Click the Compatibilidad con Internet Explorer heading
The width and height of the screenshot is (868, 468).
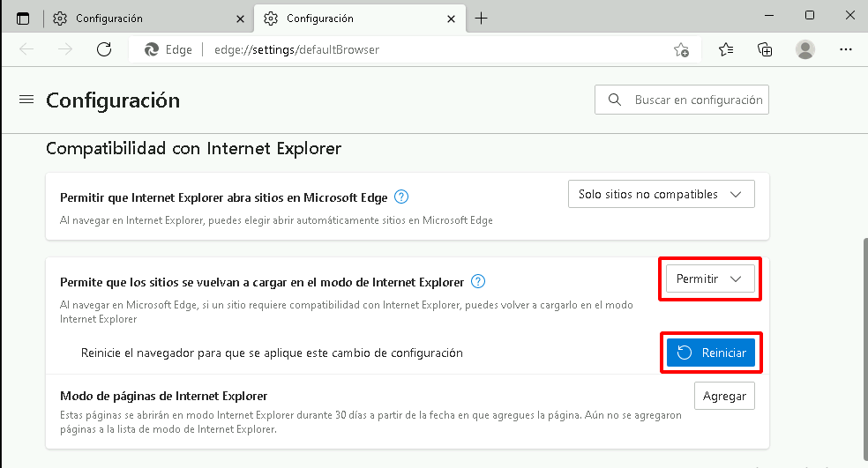[194, 148]
